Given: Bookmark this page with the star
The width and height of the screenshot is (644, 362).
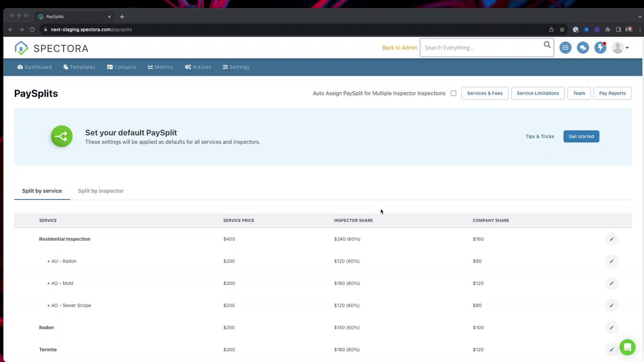Looking at the screenshot, I should pyautogui.click(x=562, y=30).
